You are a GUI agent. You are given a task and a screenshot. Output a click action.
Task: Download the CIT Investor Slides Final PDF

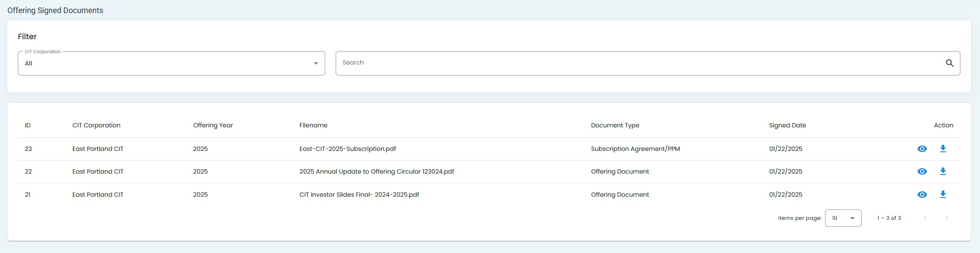pos(943,195)
